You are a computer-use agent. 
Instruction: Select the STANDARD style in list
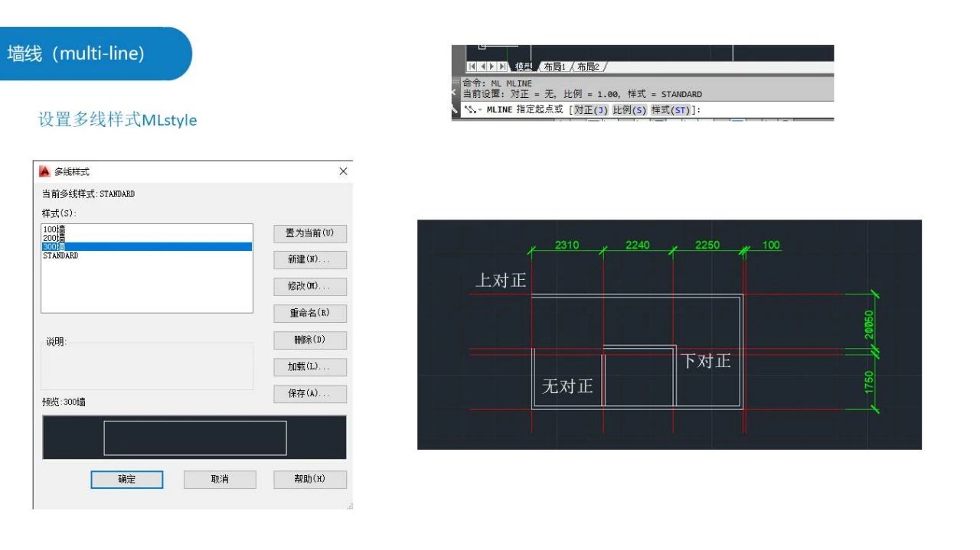pos(147,255)
